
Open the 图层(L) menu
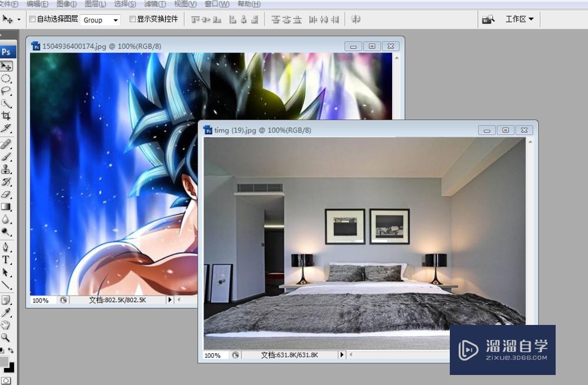(95, 4)
